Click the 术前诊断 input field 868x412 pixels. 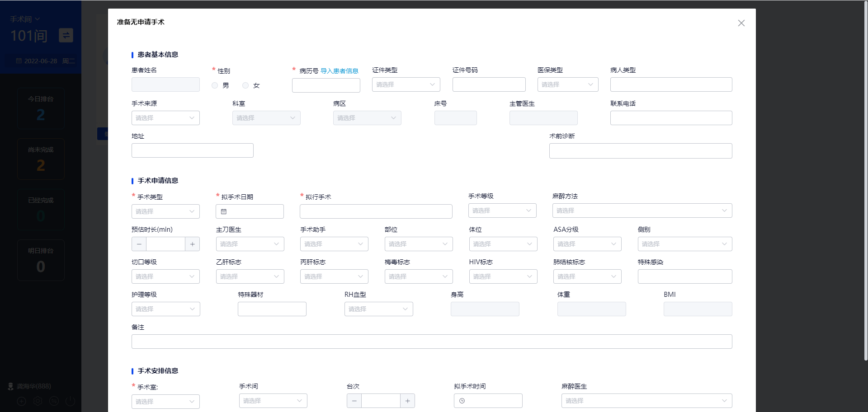coord(641,151)
